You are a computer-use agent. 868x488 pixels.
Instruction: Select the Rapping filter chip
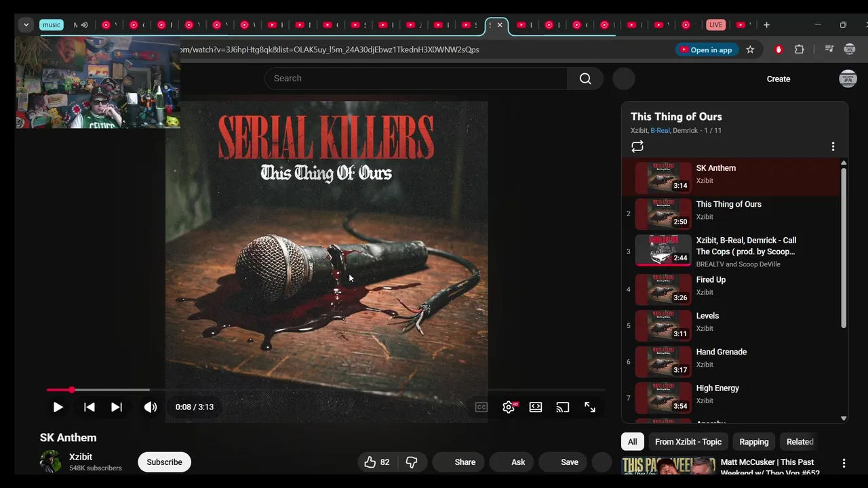[x=754, y=442]
